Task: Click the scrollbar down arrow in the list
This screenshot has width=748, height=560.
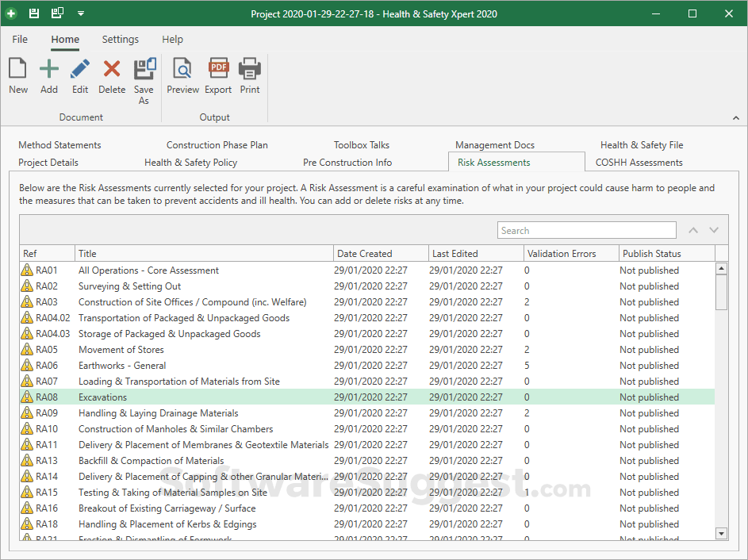Action: (x=721, y=533)
